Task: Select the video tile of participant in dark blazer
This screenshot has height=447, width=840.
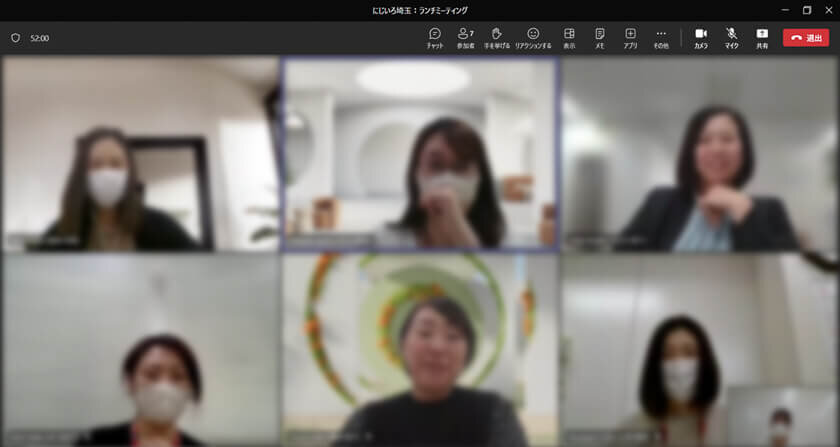Action: pos(699,153)
